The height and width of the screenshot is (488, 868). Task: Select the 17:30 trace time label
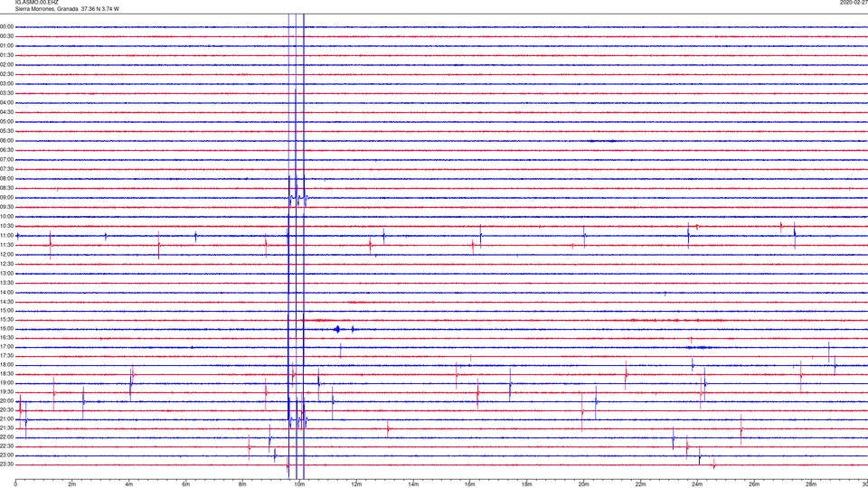tap(6, 356)
